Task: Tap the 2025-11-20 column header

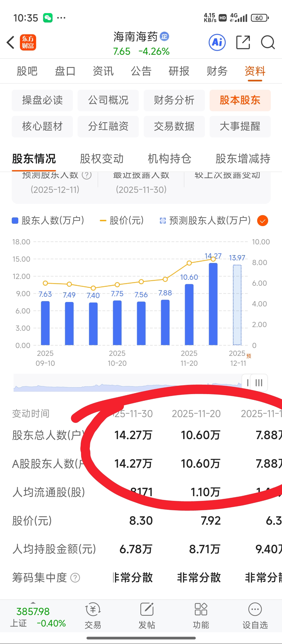Action: pyautogui.click(x=196, y=414)
